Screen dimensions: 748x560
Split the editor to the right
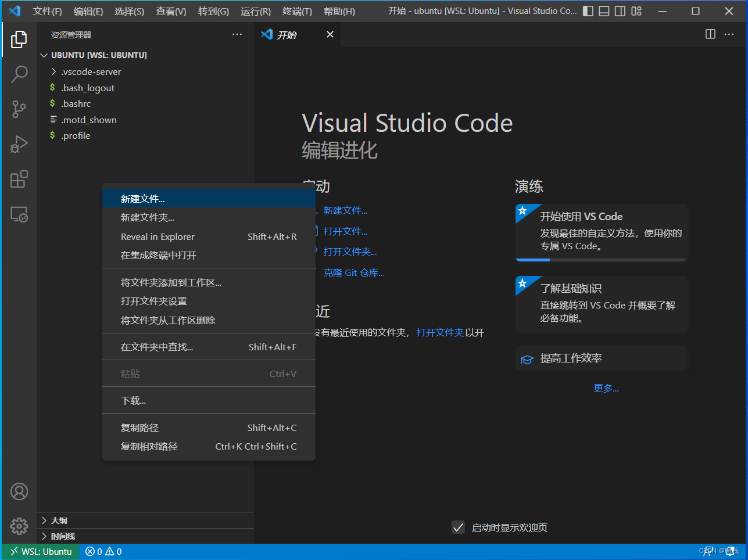pyautogui.click(x=710, y=34)
